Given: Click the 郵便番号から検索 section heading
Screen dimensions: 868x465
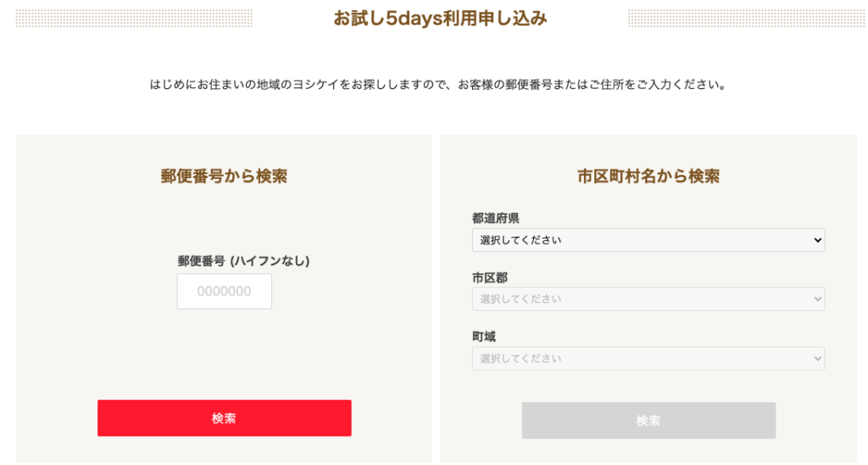Looking at the screenshot, I should (224, 176).
